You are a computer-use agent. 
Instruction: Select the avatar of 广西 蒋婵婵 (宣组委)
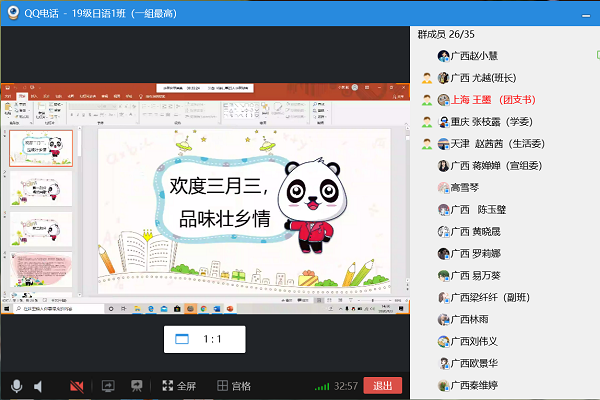coord(443,166)
